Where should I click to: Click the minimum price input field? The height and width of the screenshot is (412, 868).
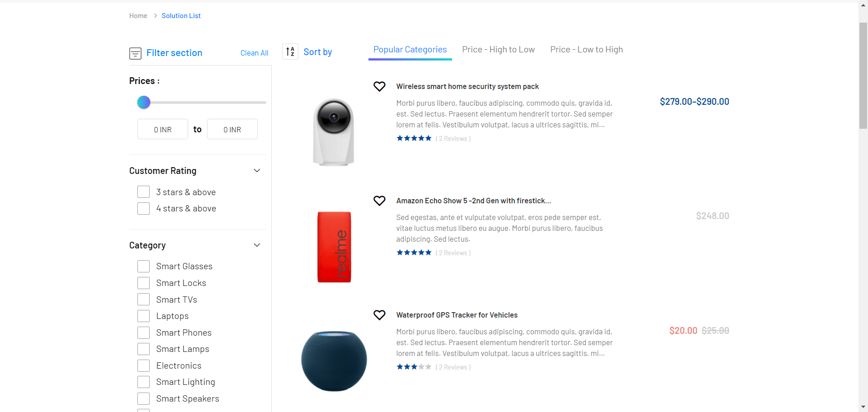[x=163, y=130]
